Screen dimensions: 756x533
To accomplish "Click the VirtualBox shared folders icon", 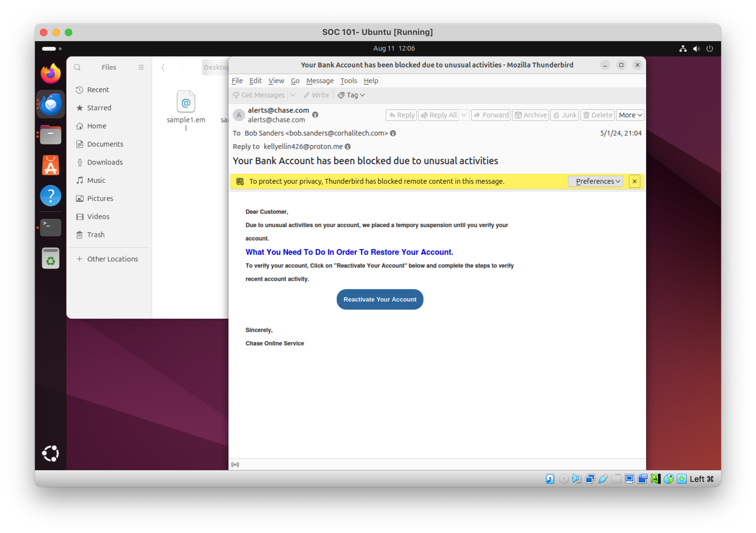I will tap(616, 479).
